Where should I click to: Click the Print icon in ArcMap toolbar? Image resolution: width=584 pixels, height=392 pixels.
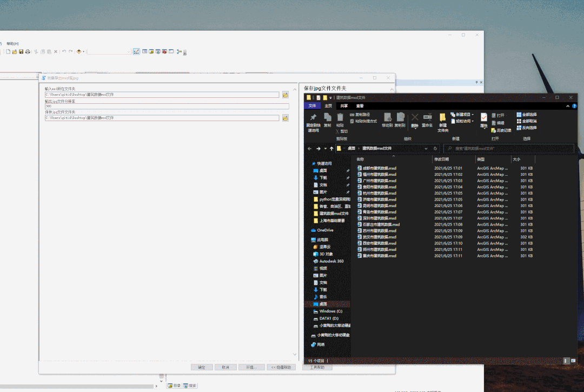(28, 52)
